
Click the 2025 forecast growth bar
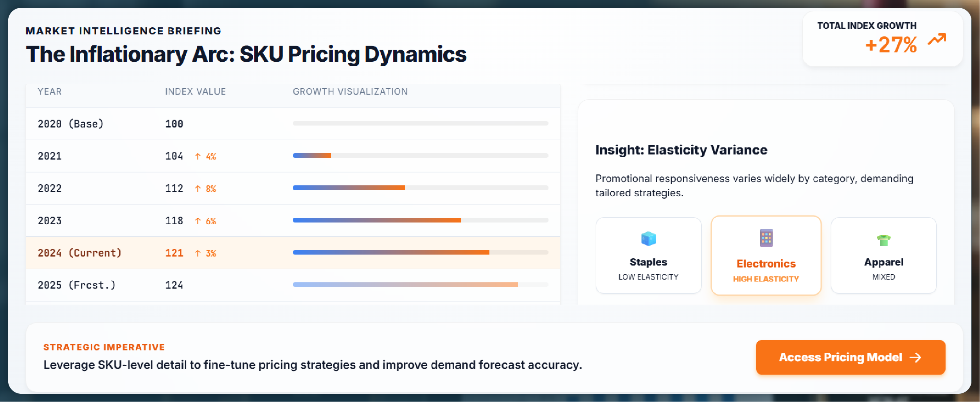(x=420, y=285)
